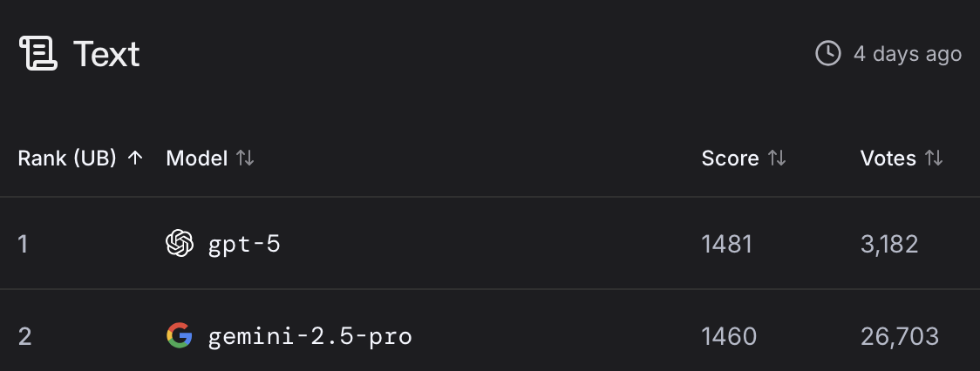Click the sort arrows next to Votes
Viewport: 980px width, 371px height.
click(x=934, y=159)
